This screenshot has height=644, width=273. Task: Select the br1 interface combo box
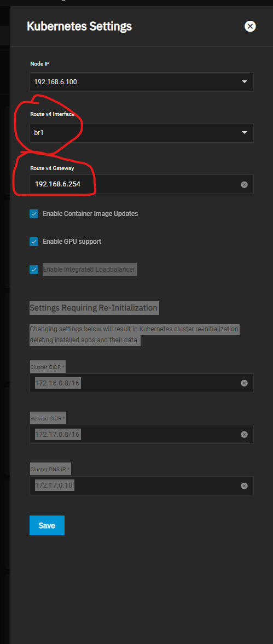142,133
